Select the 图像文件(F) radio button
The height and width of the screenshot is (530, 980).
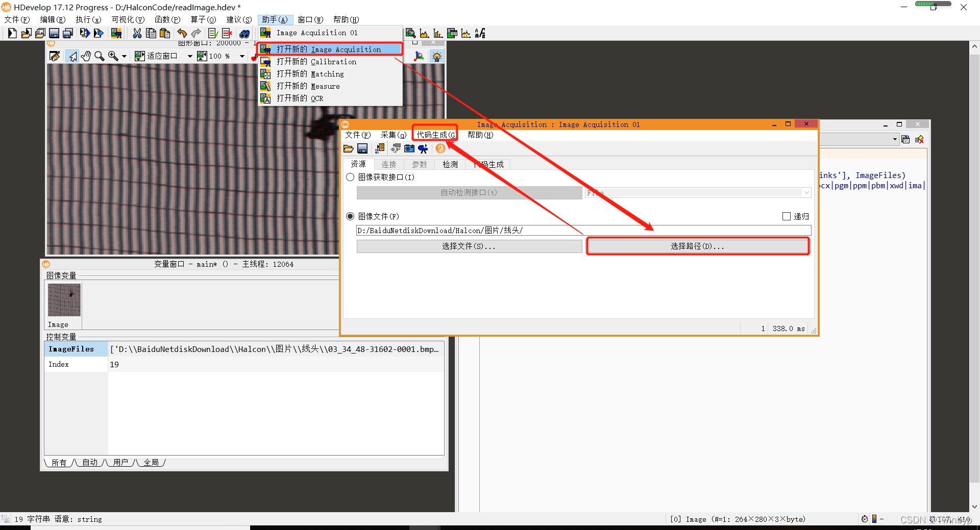350,216
